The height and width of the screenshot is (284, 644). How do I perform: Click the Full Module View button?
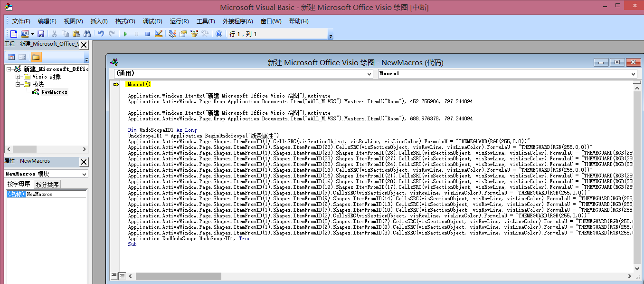(x=122, y=275)
